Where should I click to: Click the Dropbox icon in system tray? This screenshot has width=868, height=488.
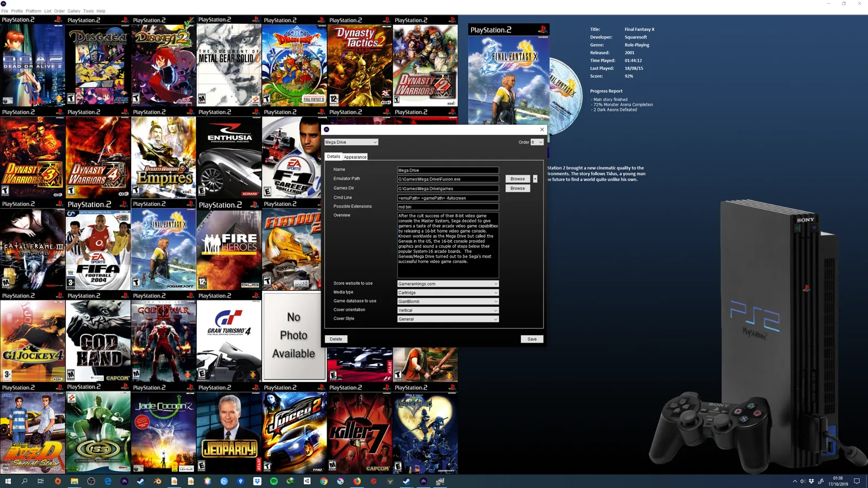(812, 481)
